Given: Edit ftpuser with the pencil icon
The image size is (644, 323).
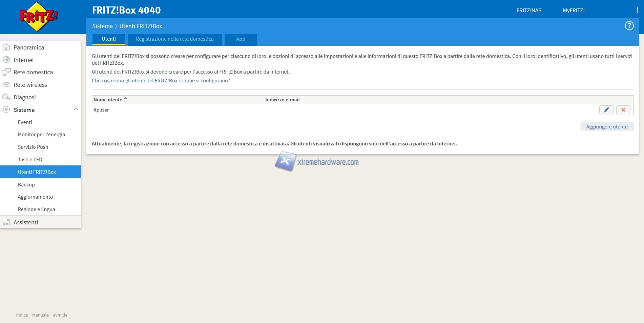Looking at the screenshot, I should pyautogui.click(x=606, y=110).
